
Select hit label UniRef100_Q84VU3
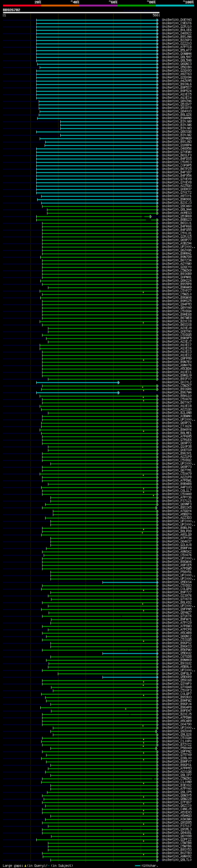point(177,111)
